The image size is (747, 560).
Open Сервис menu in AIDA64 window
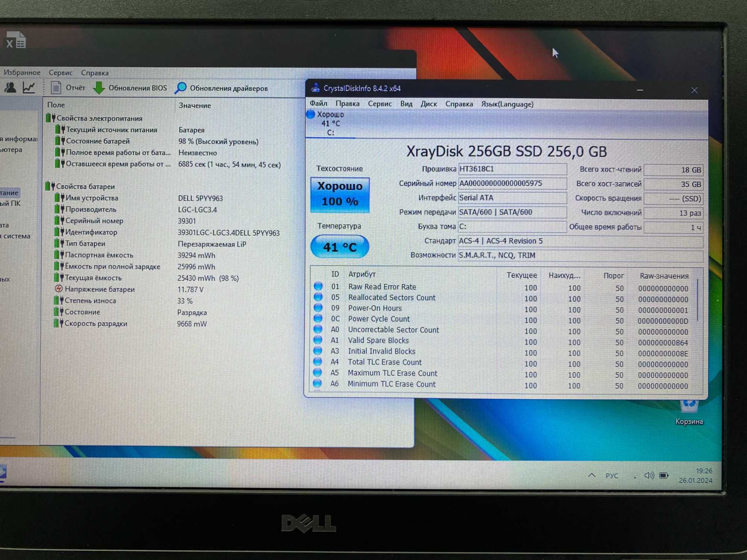[x=61, y=72]
